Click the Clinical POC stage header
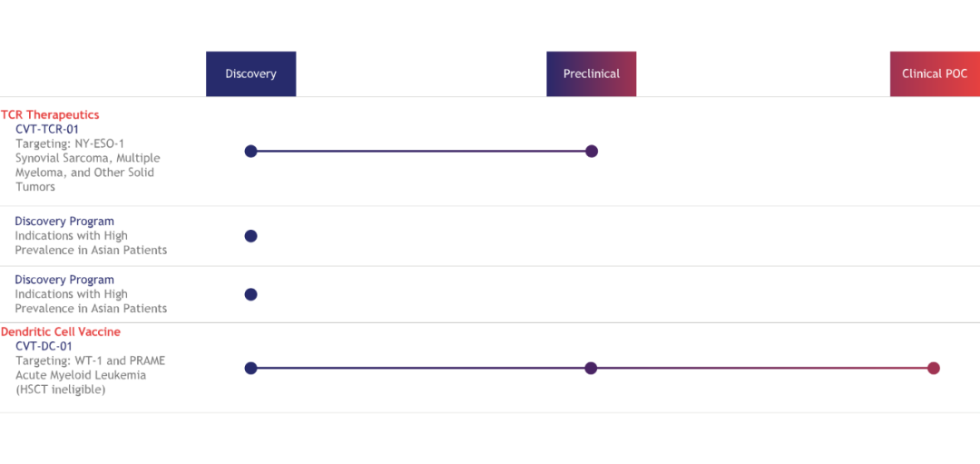The image size is (980, 464). tap(935, 74)
